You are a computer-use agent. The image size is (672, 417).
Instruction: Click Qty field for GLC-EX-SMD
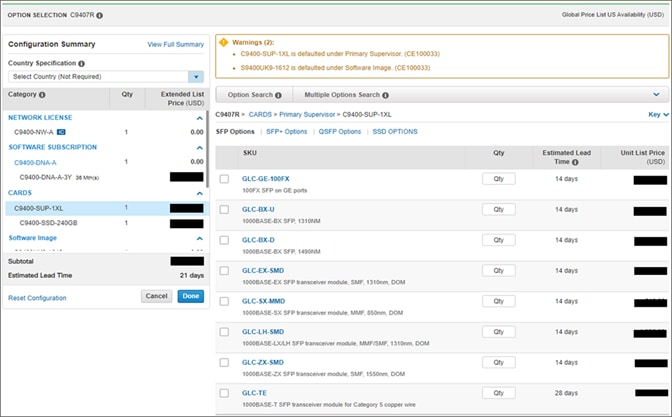[x=499, y=270]
